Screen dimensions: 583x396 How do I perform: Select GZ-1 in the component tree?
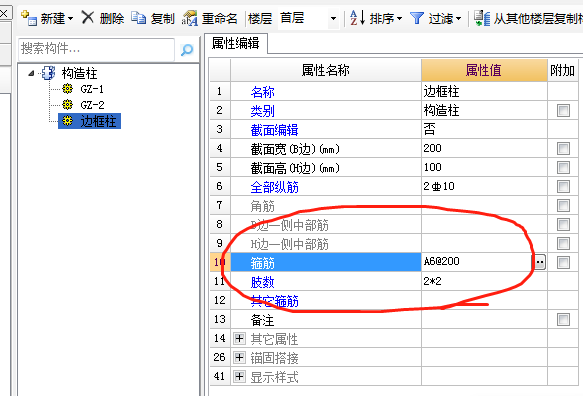point(92,89)
